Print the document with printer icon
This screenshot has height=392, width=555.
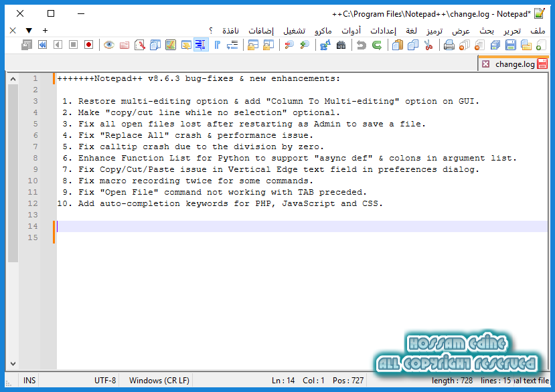449,45
